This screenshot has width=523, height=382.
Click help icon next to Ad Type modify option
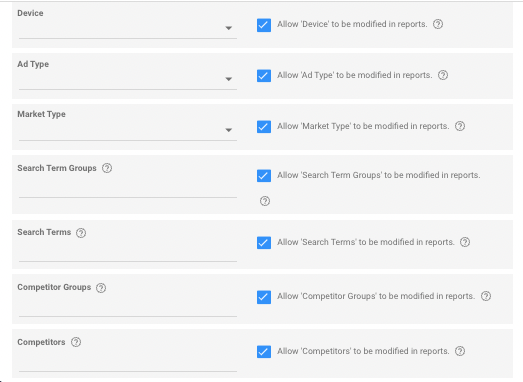pyautogui.click(x=443, y=75)
